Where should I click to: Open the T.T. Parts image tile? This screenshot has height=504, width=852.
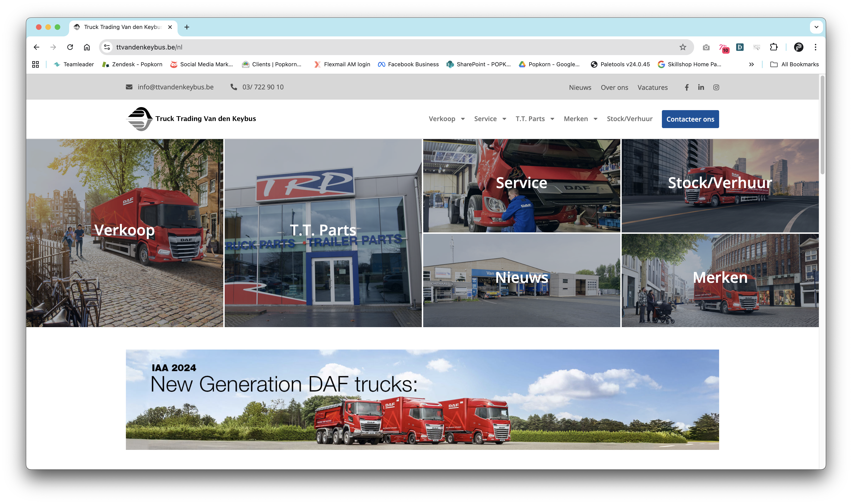pyautogui.click(x=323, y=233)
